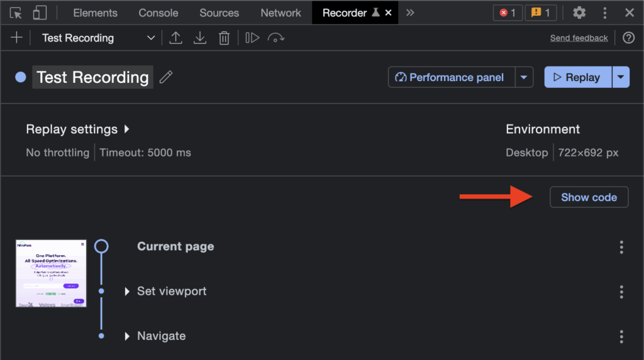The image size is (644, 360).
Task: Open the Performance panel dropdown arrow
Action: click(524, 77)
